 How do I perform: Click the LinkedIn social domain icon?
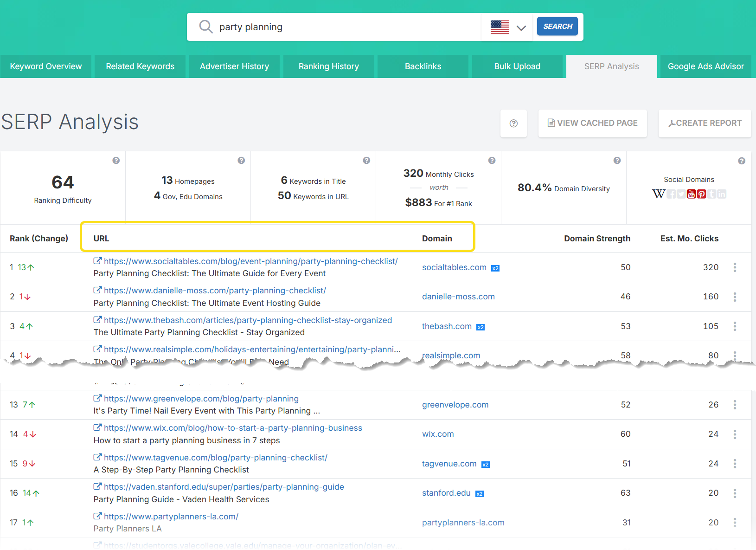point(722,194)
